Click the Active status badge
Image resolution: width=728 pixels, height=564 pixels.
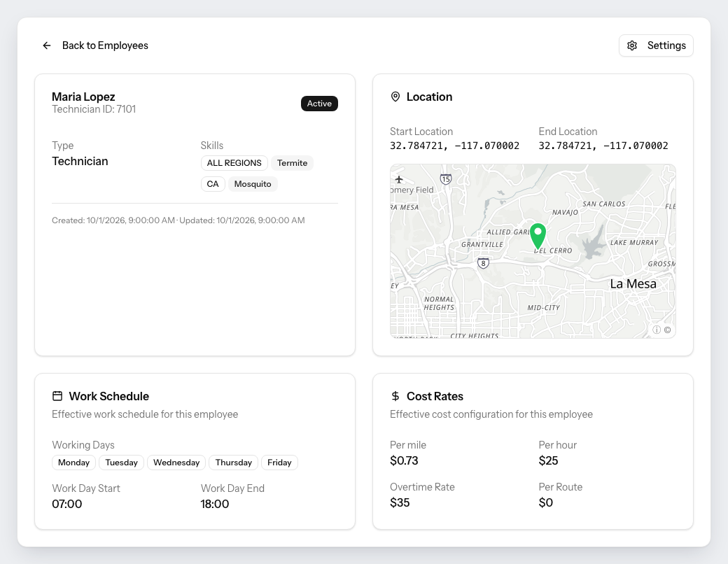(x=319, y=104)
